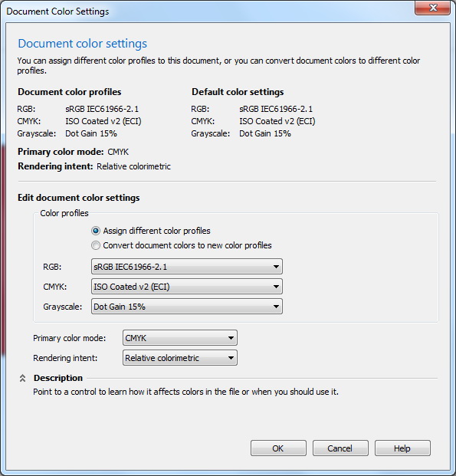Click the Point to a control description text
This screenshot has height=476, width=456.
click(x=185, y=392)
